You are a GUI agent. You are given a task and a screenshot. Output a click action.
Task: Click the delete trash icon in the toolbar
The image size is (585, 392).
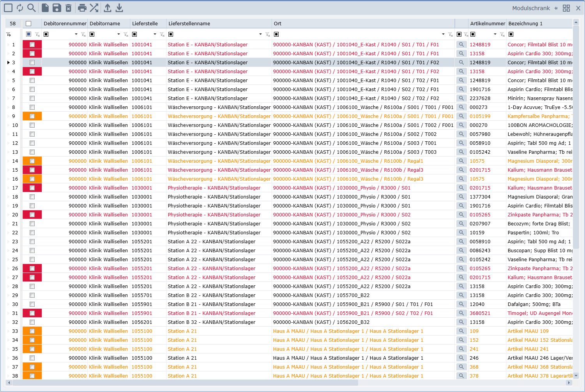click(68, 8)
